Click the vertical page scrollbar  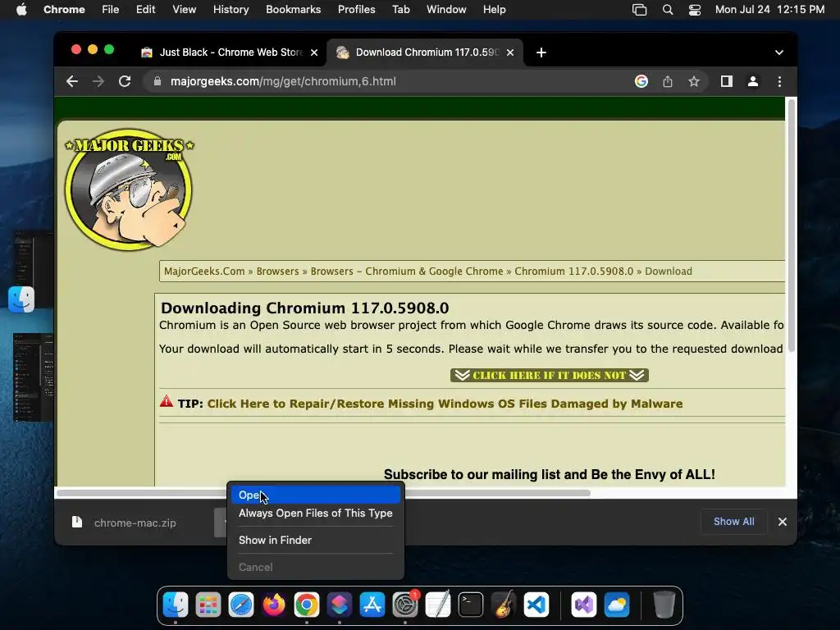[x=792, y=225]
